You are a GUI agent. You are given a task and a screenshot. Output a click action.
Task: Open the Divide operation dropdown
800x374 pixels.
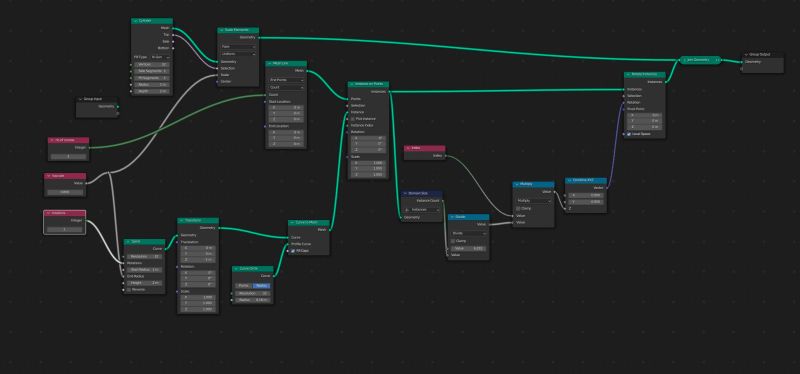coord(469,233)
